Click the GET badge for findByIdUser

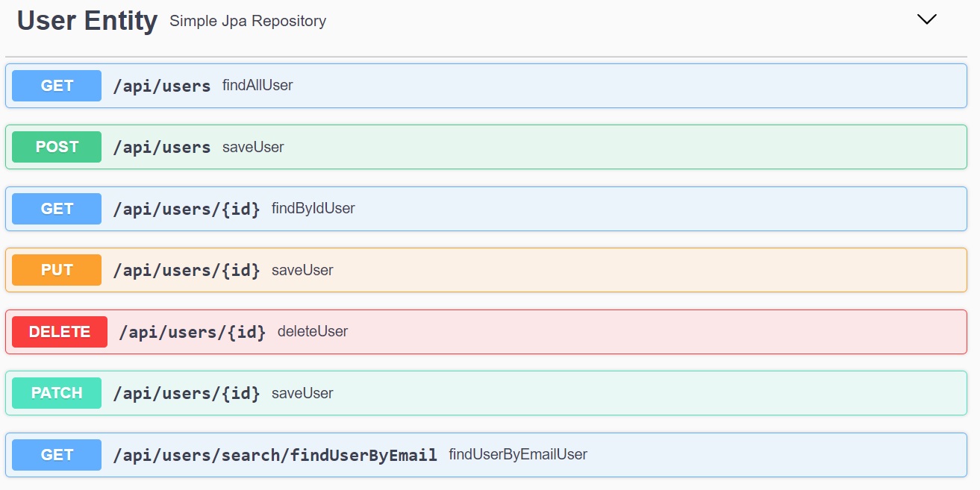pyautogui.click(x=57, y=209)
